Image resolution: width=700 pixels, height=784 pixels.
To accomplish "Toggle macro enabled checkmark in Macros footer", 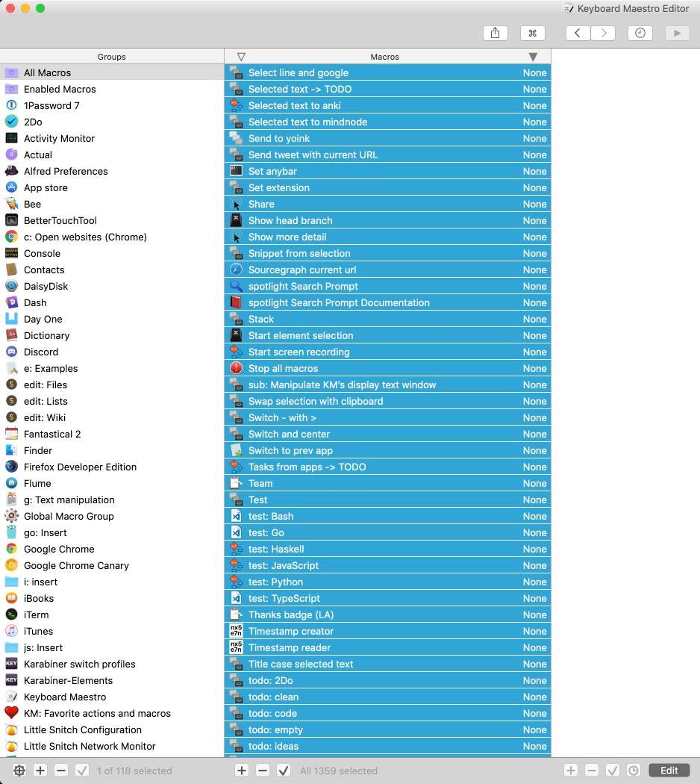I will (x=284, y=771).
